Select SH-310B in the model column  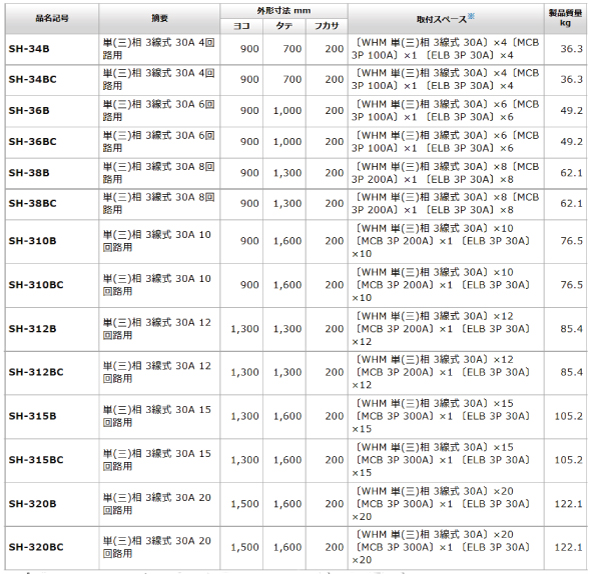pyautogui.click(x=33, y=241)
